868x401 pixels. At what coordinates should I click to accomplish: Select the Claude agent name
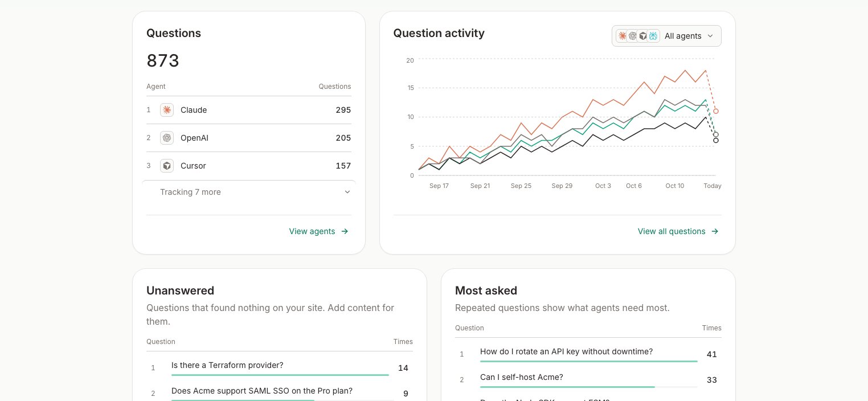[194, 110]
